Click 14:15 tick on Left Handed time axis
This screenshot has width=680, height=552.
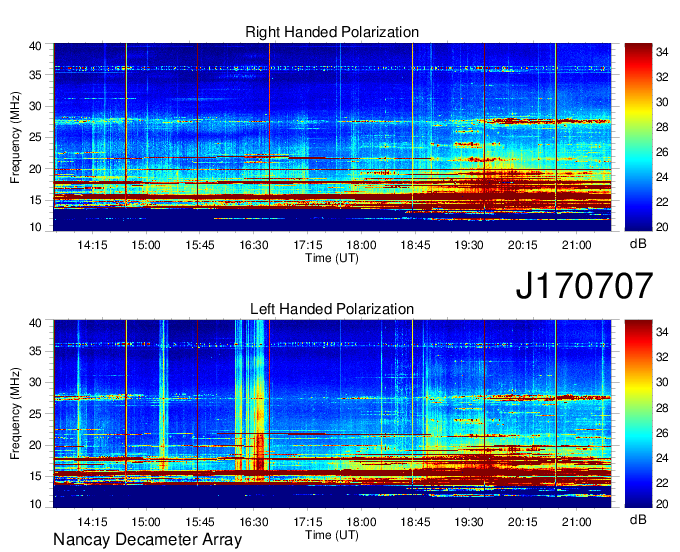coord(92,522)
